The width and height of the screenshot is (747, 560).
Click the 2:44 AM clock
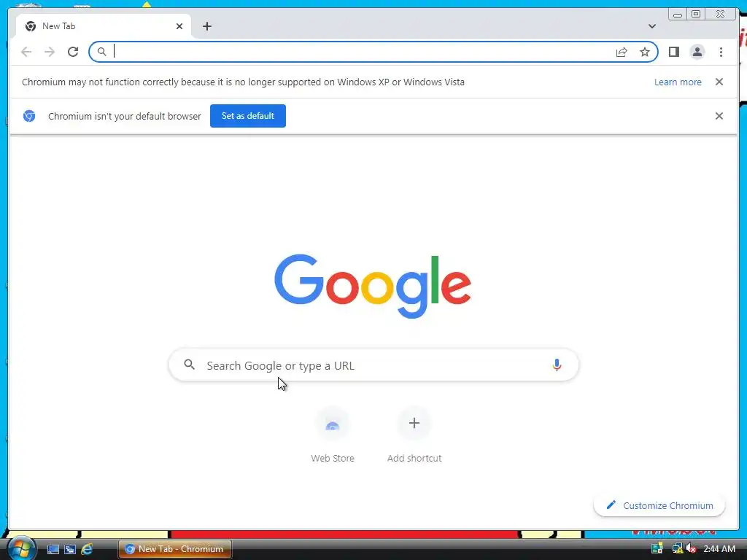[x=719, y=549]
